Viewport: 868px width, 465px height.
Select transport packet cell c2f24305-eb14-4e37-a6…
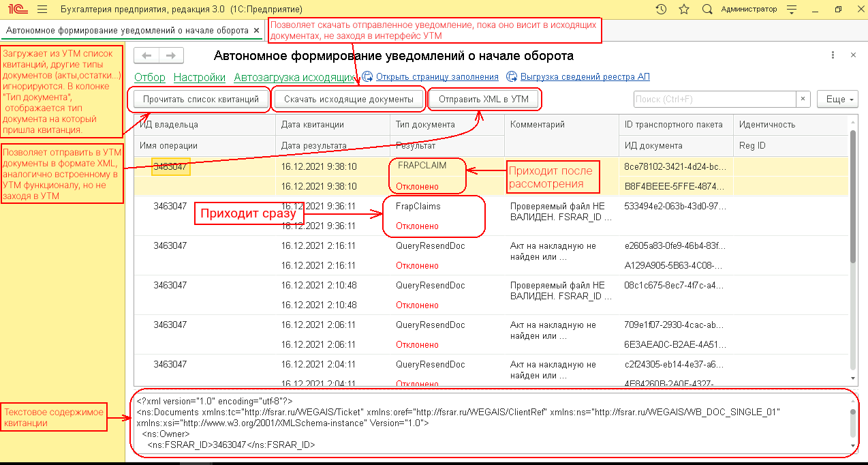pos(676,365)
